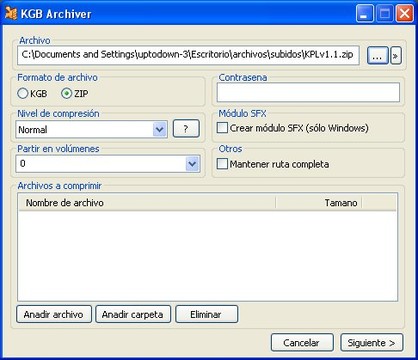Image resolution: width=418 pixels, height=360 pixels.
Task: Enable Crear módulo SFX checkbox
Action: point(222,128)
